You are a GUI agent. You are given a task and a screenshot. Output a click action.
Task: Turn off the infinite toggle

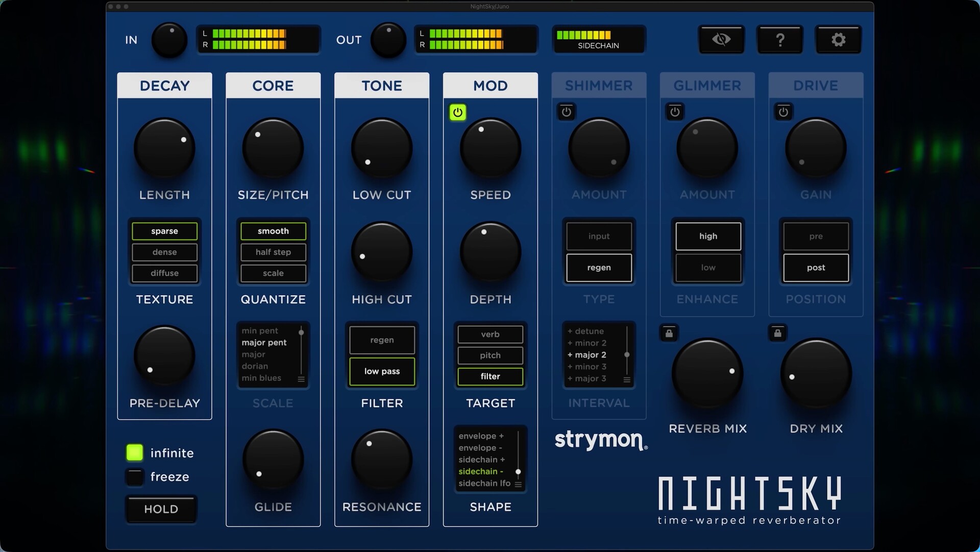click(x=134, y=452)
